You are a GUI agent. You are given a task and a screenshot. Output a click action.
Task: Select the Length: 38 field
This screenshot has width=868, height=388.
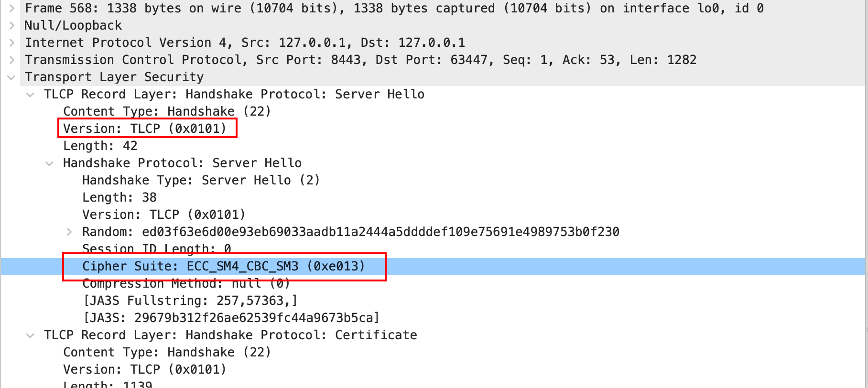tap(119, 198)
